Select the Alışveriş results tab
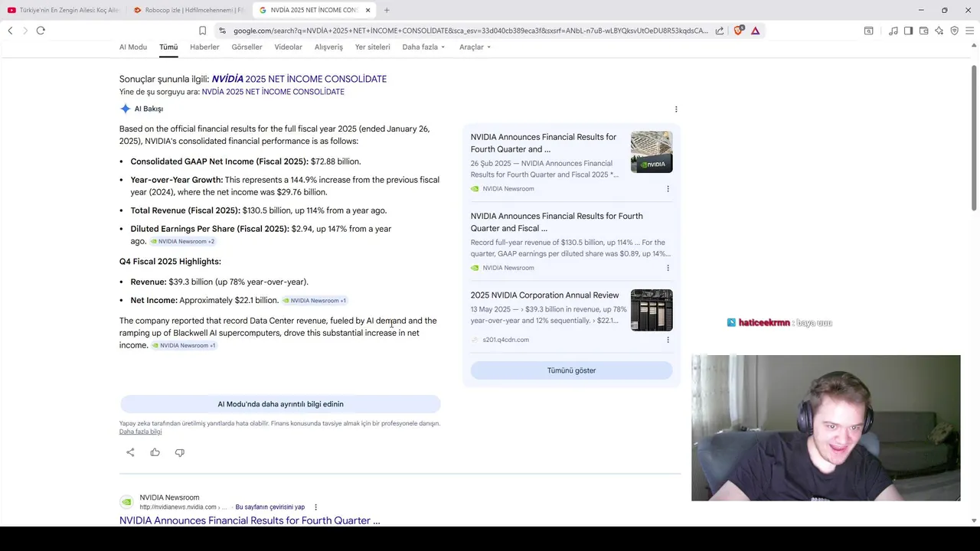 (x=328, y=47)
